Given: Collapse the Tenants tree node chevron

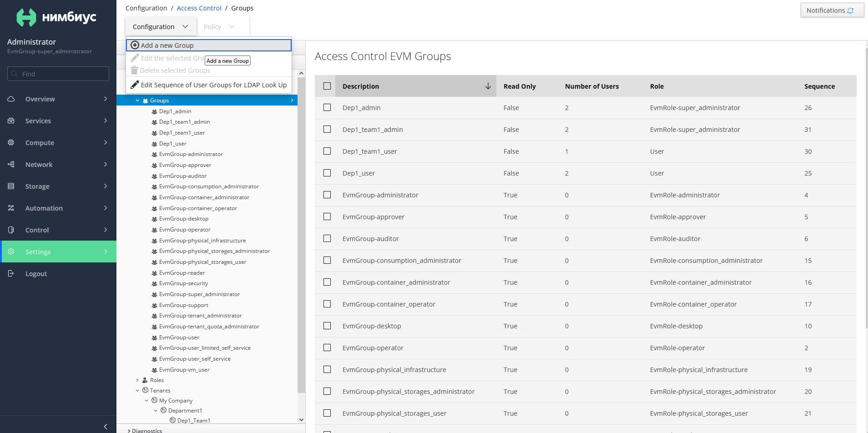Looking at the screenshot, I should [137, 390].
